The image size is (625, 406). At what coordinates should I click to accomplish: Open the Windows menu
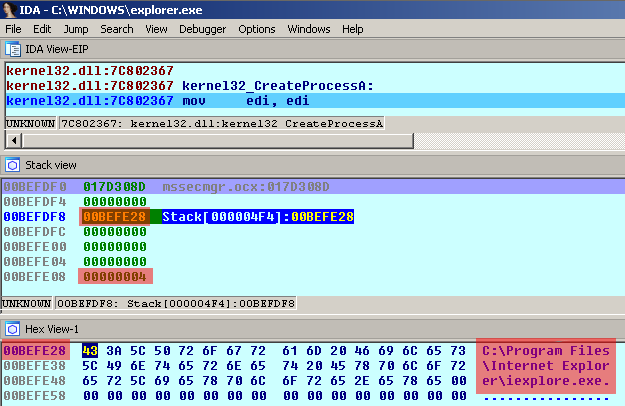pyautogui.click(x=309, y=29)
